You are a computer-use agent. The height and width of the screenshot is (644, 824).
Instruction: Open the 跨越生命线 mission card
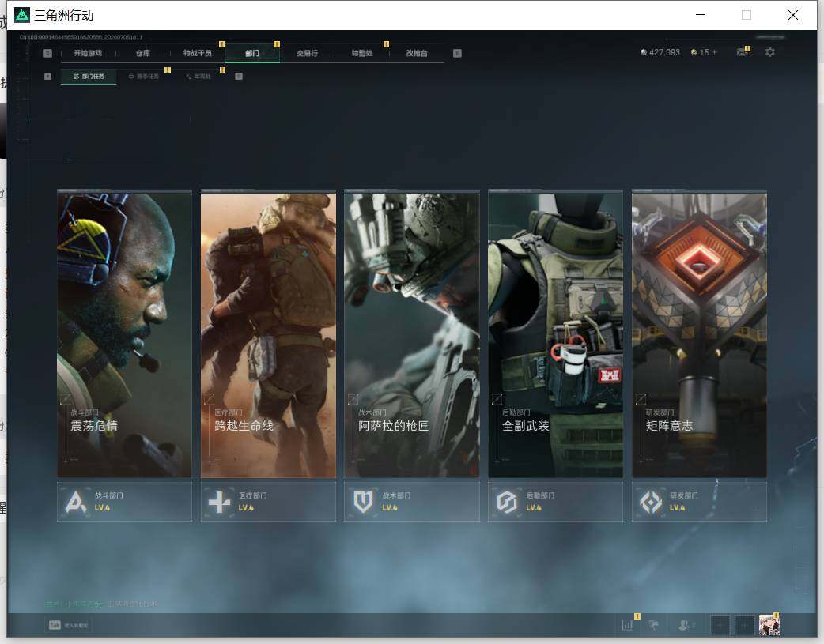pyautogui.click(x=268, y=334)
